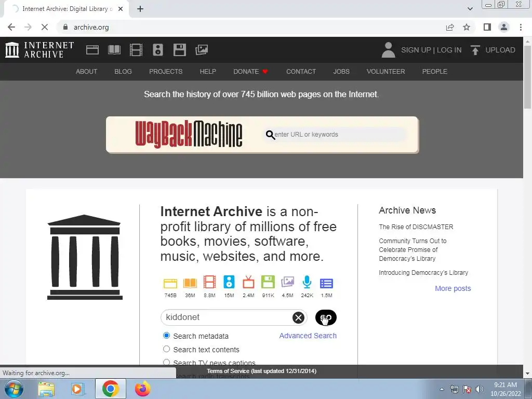
Task: Select Search text contents radio button
Action: (x=166, y=349)
